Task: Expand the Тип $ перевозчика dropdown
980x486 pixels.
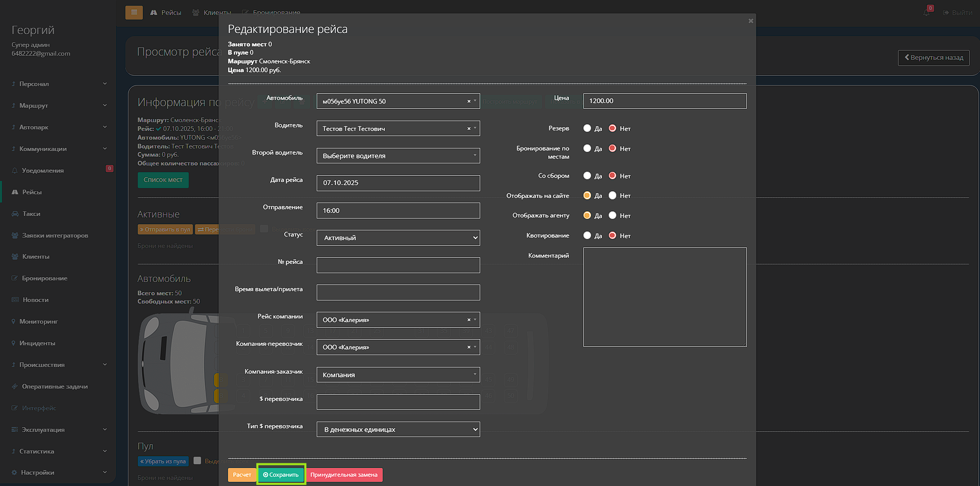Action: click(398, 429)
